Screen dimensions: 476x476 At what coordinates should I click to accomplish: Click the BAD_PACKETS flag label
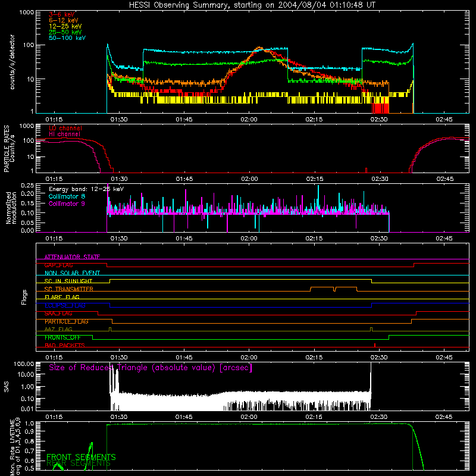coord(65,345)
